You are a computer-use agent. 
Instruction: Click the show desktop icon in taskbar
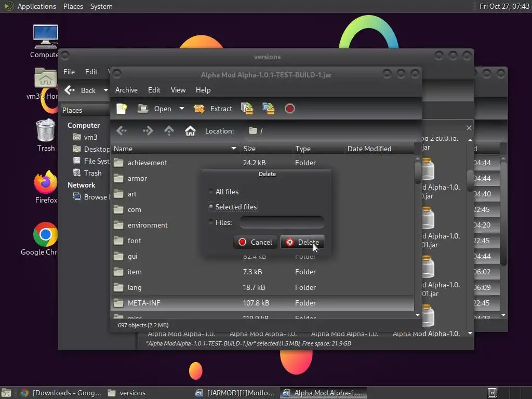pyautogui.click(x=6, y=393)
